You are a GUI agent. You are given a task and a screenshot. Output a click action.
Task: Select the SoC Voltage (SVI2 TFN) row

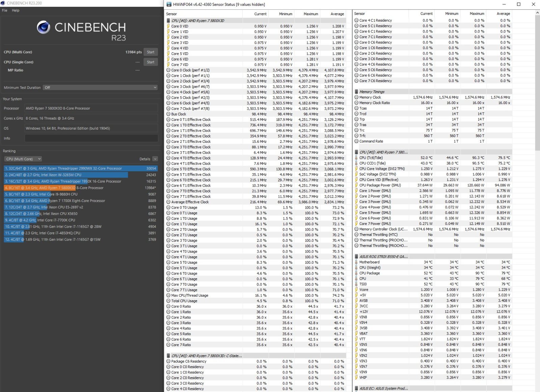click(433, 174)
